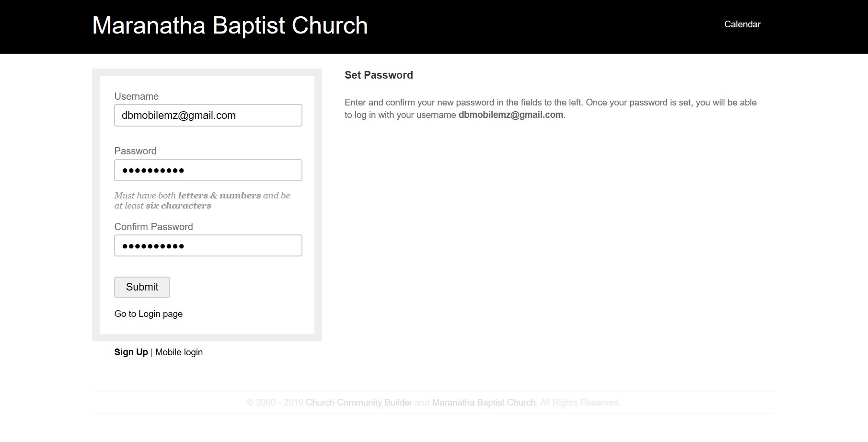
Task: Click the Maranatha Baptist Church header title
Action: coord(230,26)
